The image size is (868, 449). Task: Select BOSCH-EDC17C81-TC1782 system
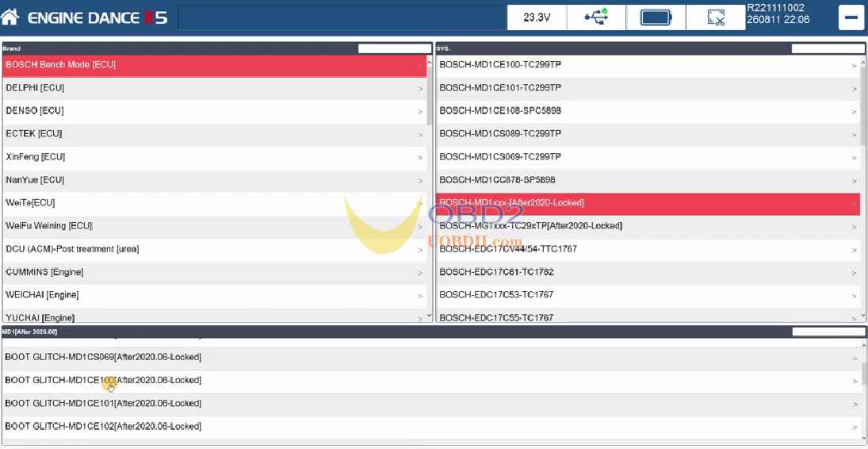pyautogui.click(x=648, y=273)
